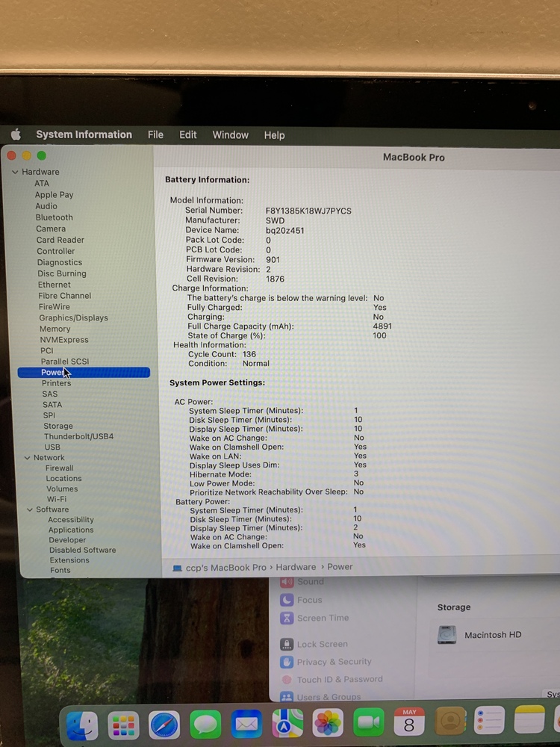Viewport: 560px width, 747px height.
Task: Open Photos app in Dock
Action: pyautogui.click(x=328, y=722)
